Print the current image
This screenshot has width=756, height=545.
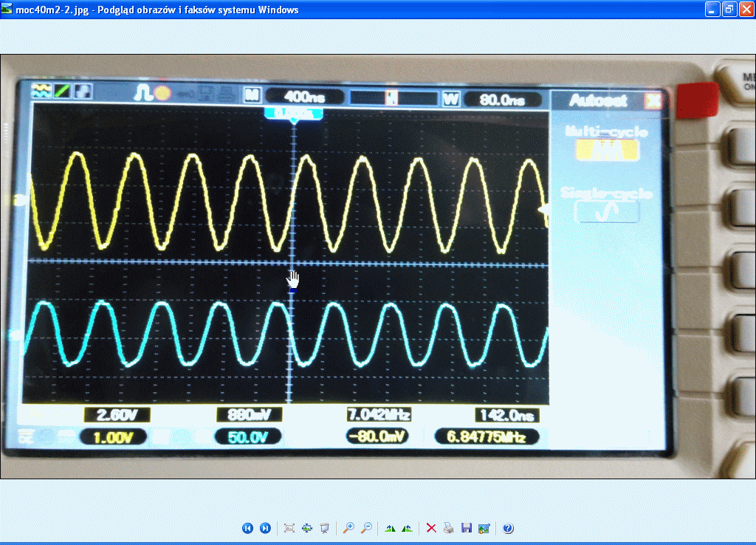[450, 528]
